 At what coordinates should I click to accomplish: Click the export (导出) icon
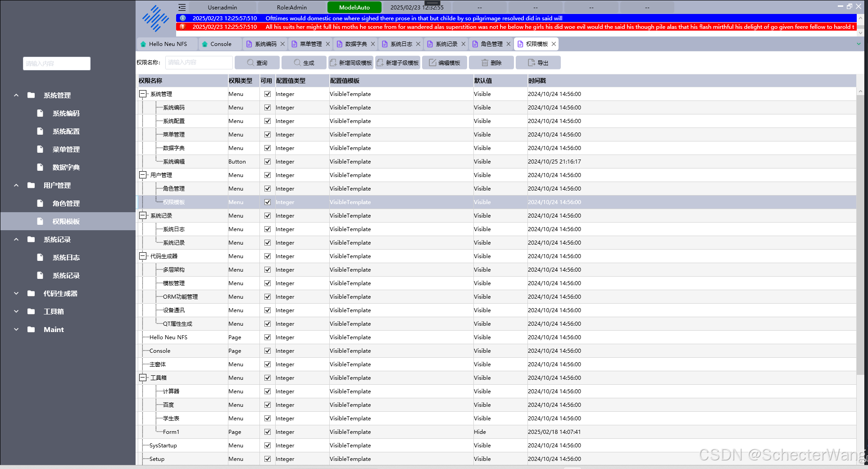[532, 63]
